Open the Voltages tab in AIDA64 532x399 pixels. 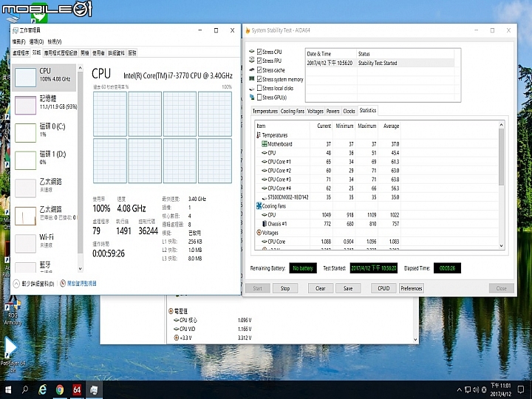point(316,112)
